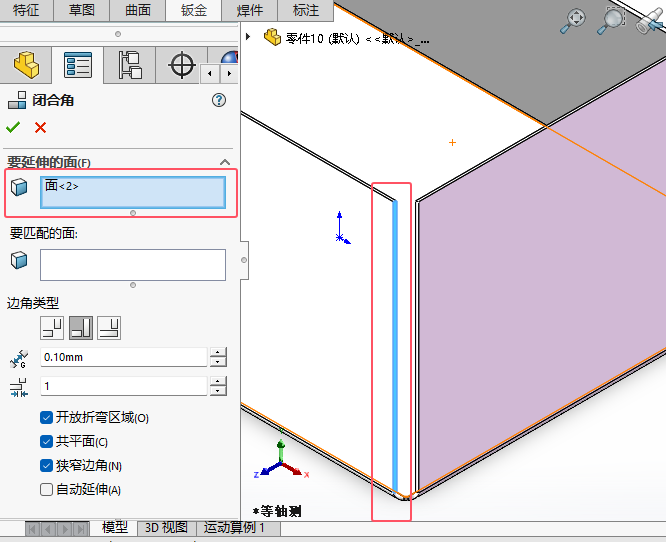Select the overlap corner type
Image resolution: width=666 pixels, height=542 pixels.
coord(81,328)
